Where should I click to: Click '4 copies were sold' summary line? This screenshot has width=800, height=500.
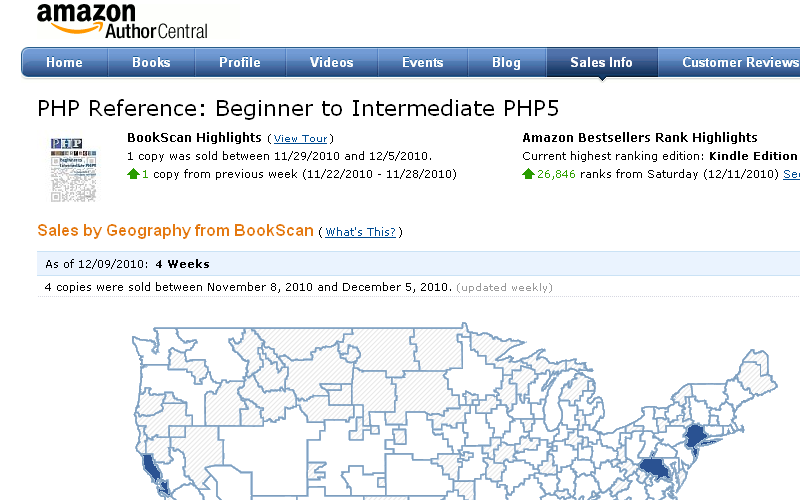click(248, 287)
